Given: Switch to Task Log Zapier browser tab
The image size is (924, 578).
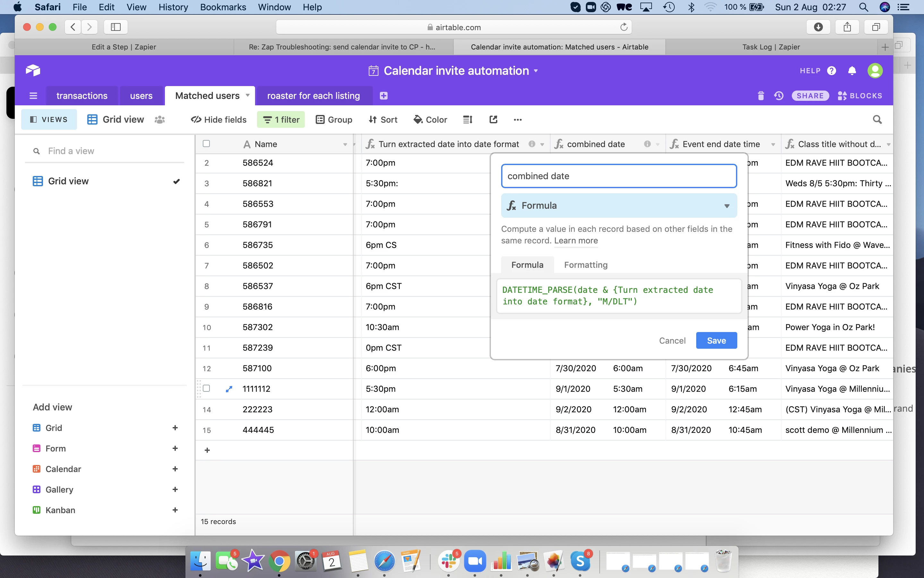Looking at the screenshot, I should coord(771,47).
